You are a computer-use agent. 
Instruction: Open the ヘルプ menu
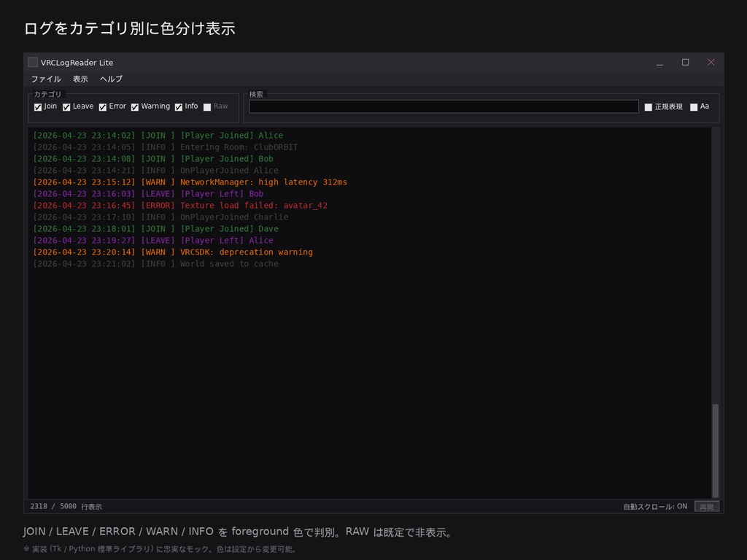[110, 79]
